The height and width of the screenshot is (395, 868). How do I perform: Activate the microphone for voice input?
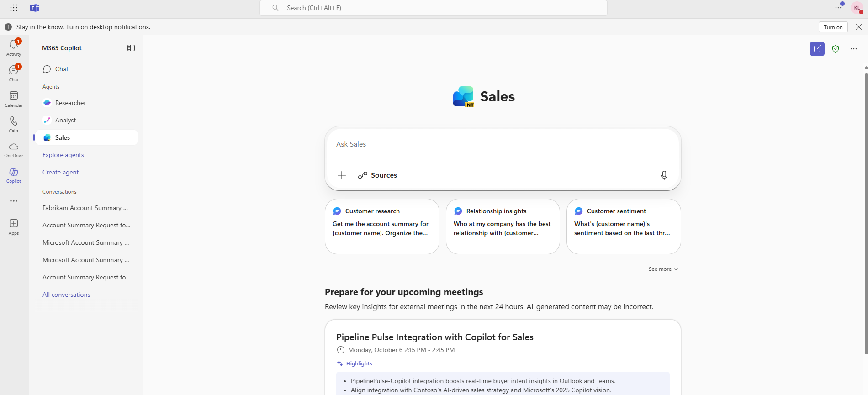[664, 175]
